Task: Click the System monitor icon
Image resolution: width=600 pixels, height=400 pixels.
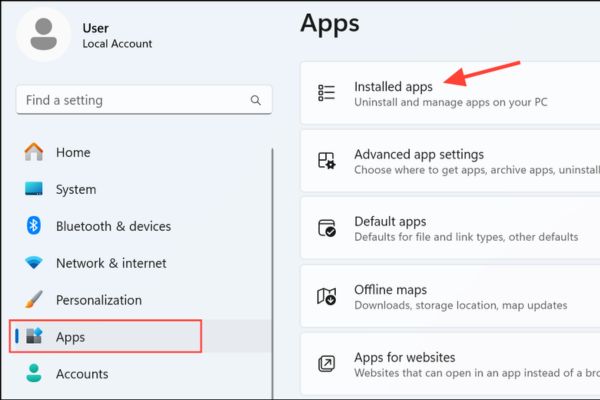Action: coord(34,189)
